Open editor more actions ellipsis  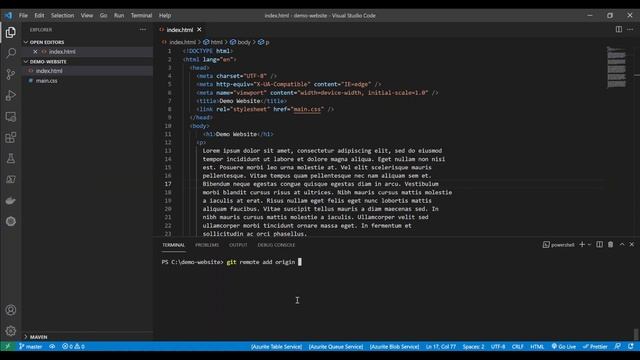630,29
